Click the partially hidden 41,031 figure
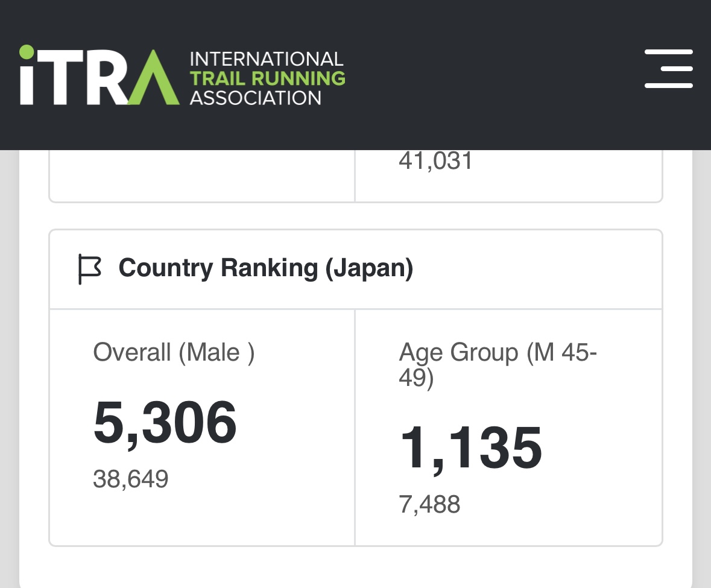 [435, 162]
